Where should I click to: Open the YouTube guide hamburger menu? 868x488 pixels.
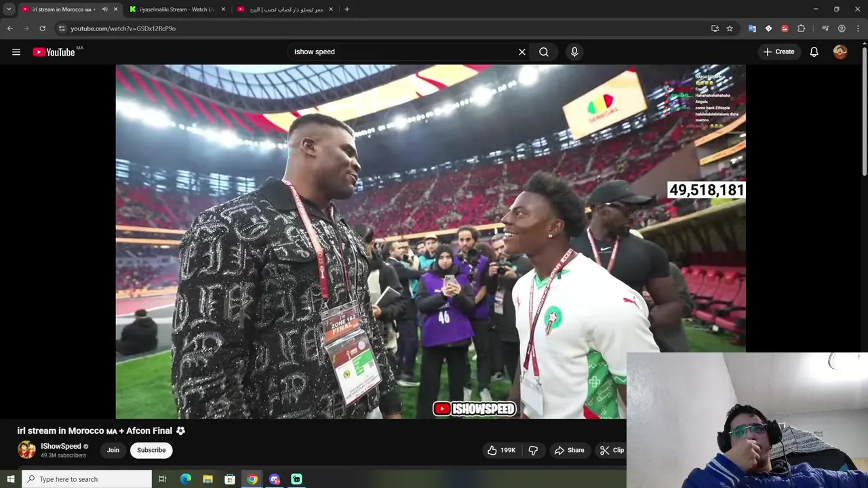[x=16, y=52]
